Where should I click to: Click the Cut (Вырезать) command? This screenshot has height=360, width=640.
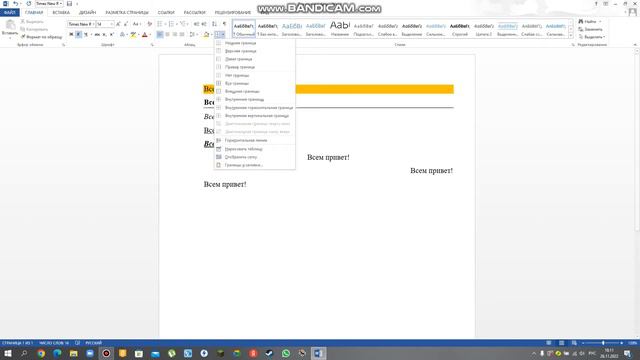point(32,21)
